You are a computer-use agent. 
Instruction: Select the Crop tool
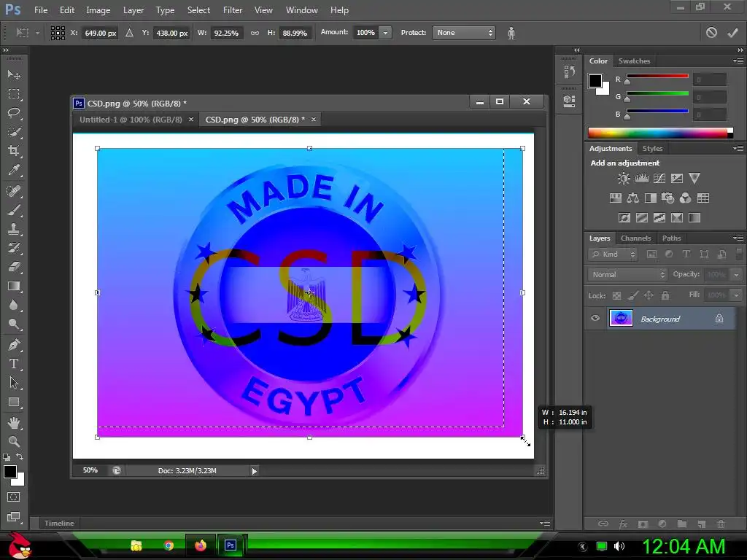click(14, 151)
